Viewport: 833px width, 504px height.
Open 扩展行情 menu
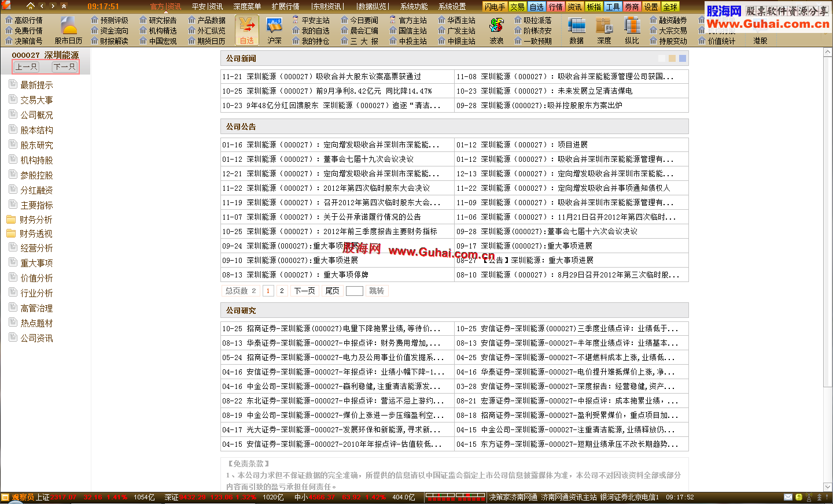[285, 6]
